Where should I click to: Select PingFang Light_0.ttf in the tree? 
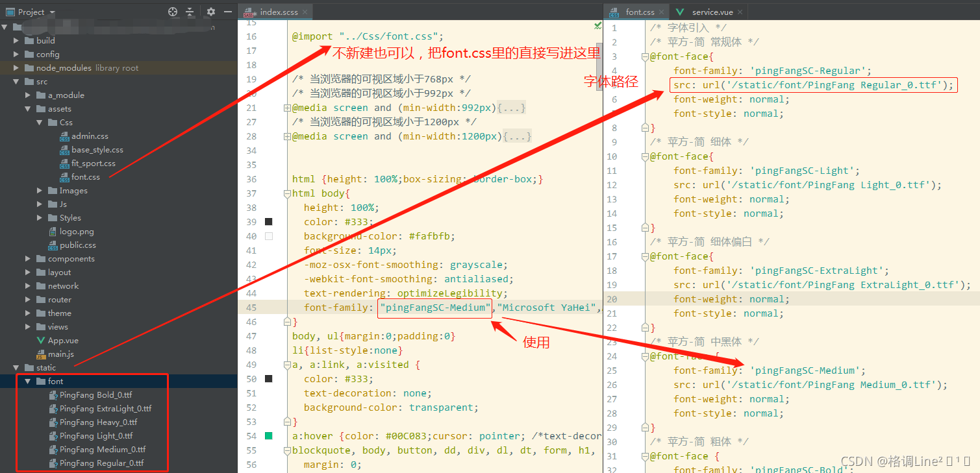[96, 436]
